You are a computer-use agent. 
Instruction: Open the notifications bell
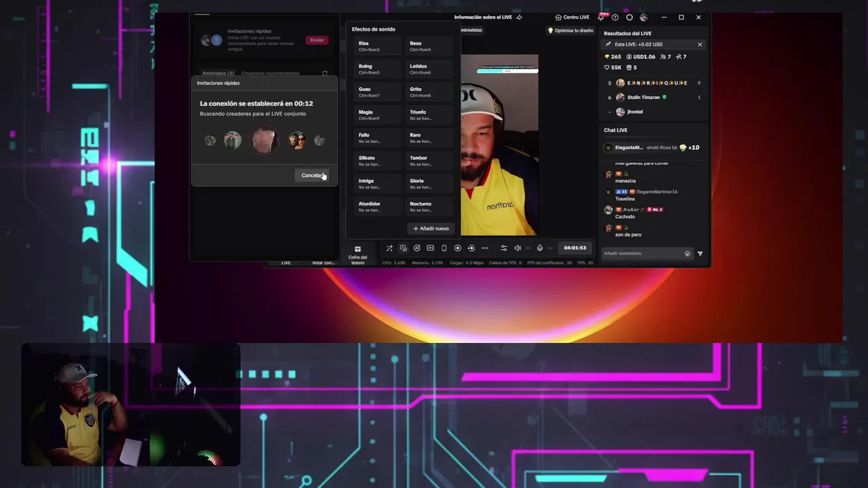point(601,18)
